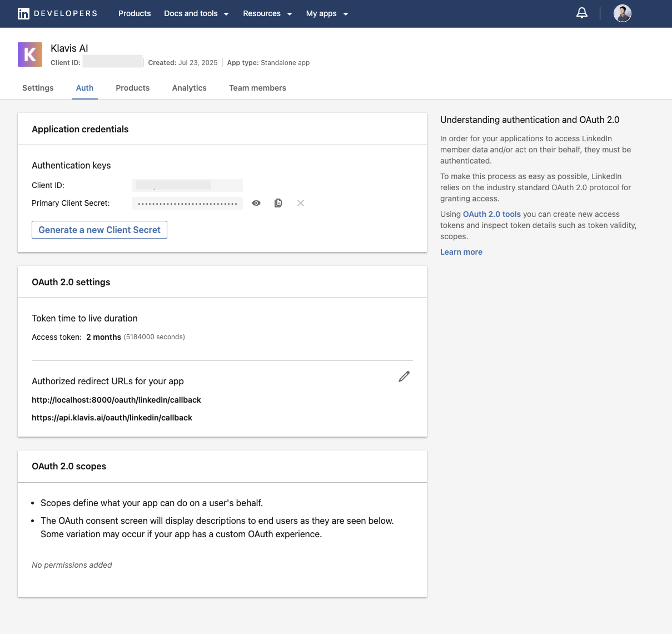Image resolution: width=672 pixels, height=634 pixels.
Task: Click the Created: Jul 23, 2025 text
Action: (x=183, y=63)
